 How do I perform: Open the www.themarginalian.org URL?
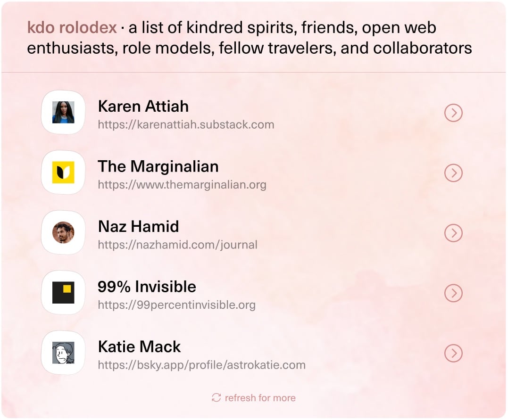[x=182, y=185]
